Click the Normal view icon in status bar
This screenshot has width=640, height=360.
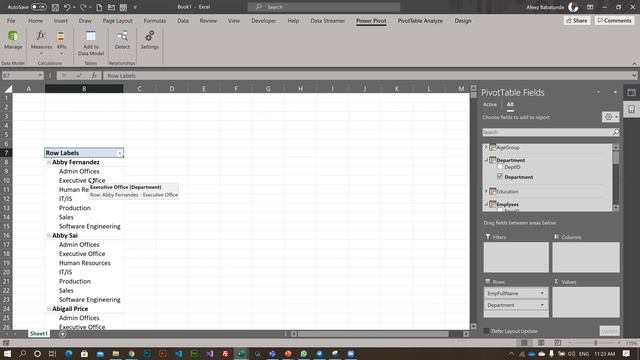click(x=524, y=342)
